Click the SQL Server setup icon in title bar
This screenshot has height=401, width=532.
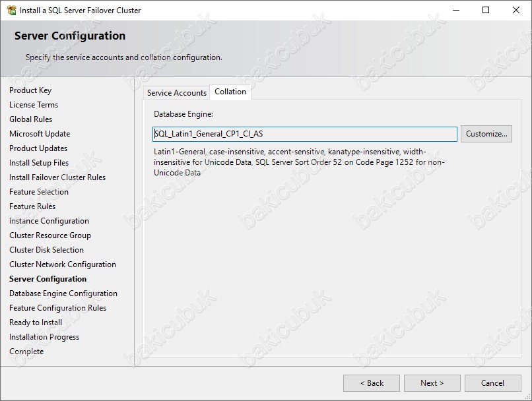tap(11, 10)
